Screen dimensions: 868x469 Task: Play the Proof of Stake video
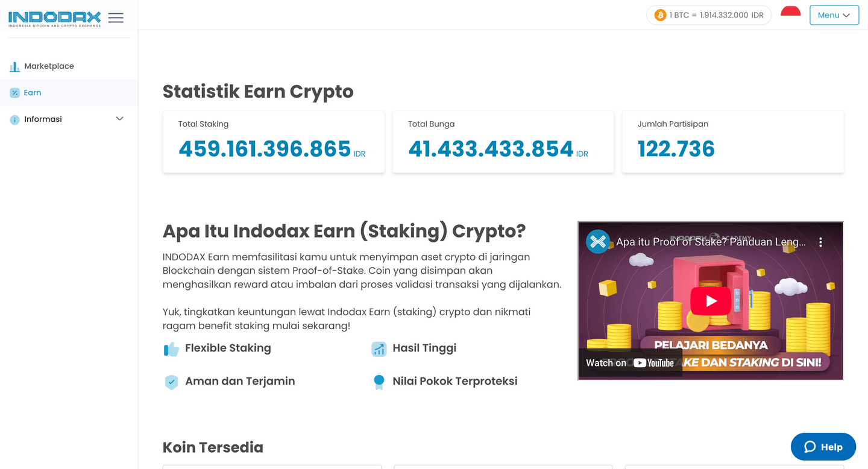point(711,301)
